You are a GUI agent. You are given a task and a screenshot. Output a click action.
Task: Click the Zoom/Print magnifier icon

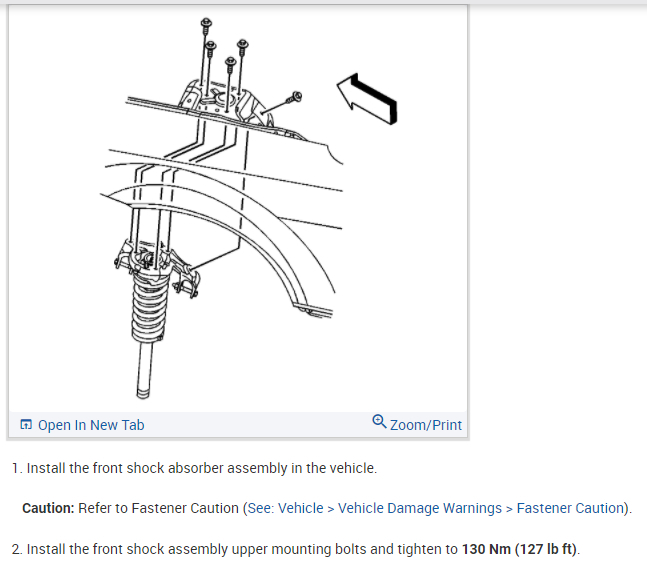pos(379,421)
